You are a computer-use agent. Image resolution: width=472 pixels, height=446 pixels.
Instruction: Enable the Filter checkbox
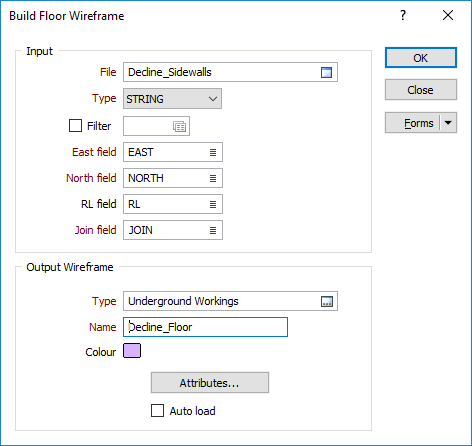tap(75, 126)
